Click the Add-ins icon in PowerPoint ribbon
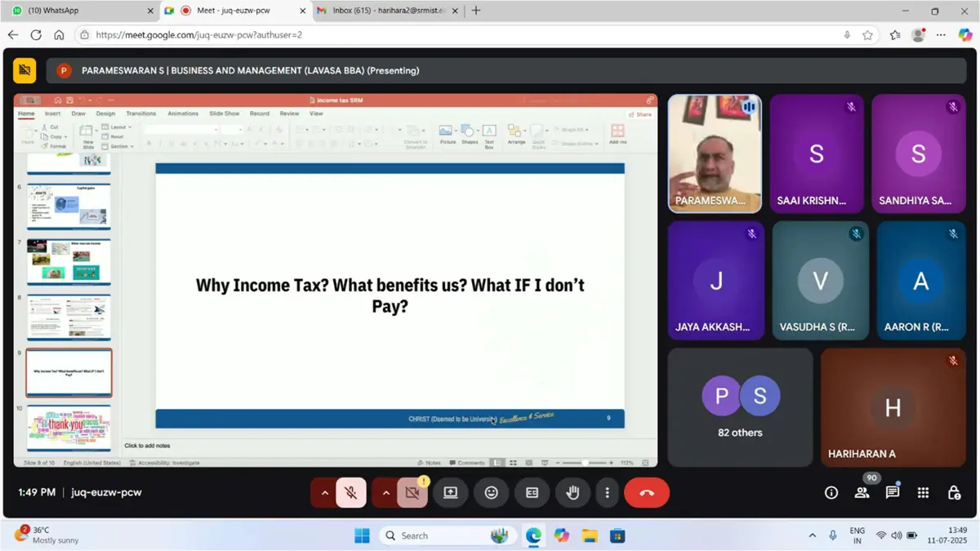The height and width of the screenshot is (551, 980). [617, 136]
